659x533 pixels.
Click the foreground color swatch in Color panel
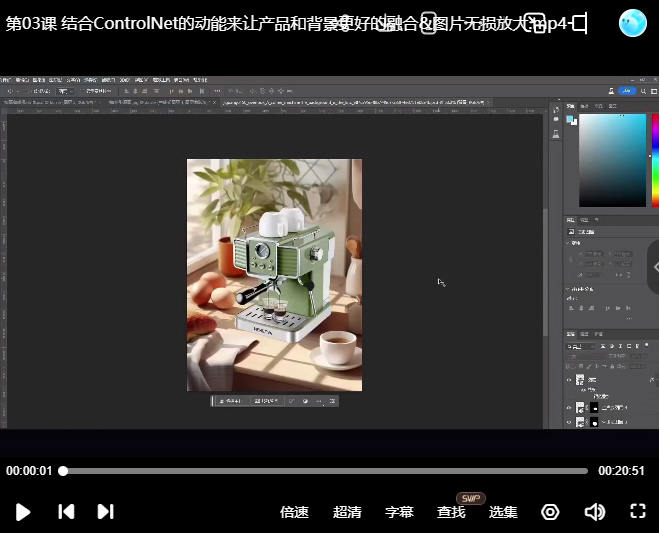click(x=569, y=118)
